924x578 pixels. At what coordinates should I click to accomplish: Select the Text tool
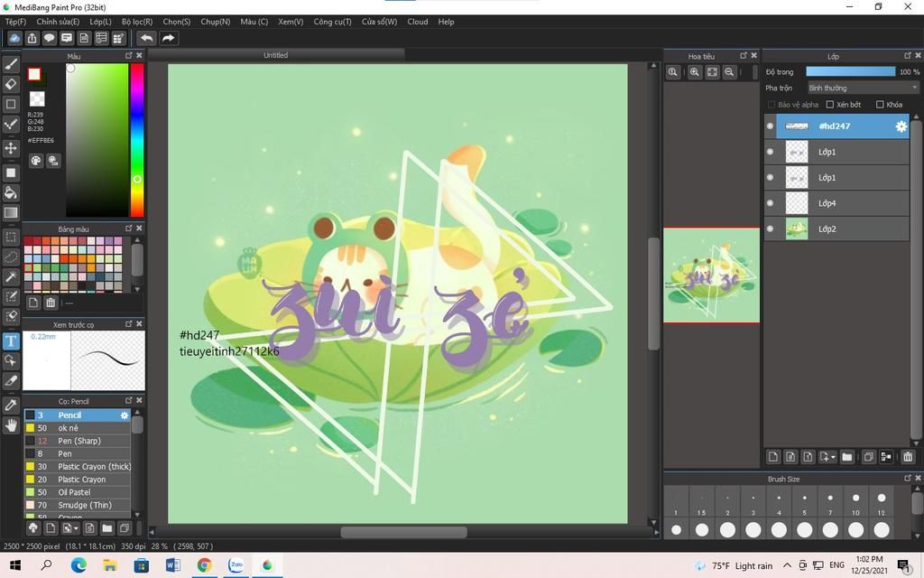tap(11, 340)
